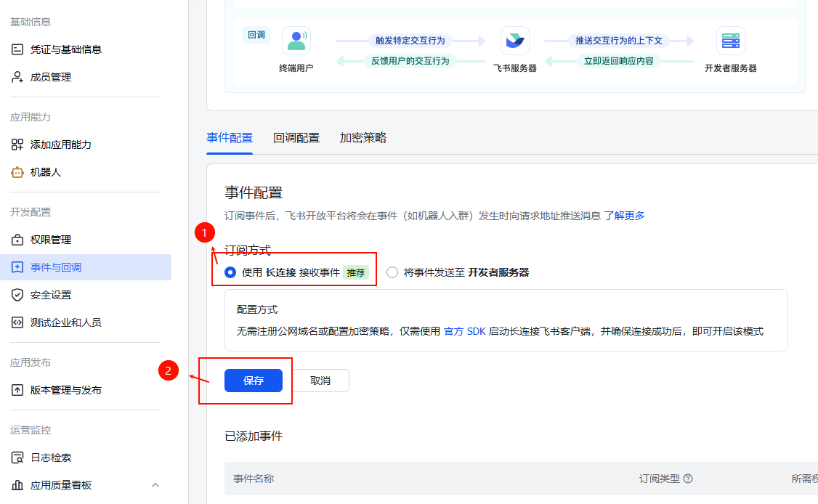Click the 应用质量看板 chart icon
This screenshot has width=818, height=504.
point(17,485)
